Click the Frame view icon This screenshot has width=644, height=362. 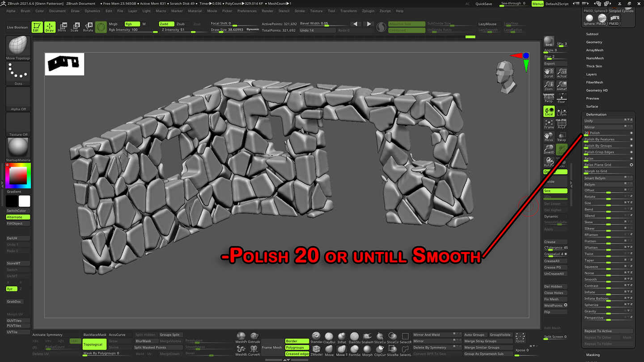pyautogui.click(x=549, y=123)
